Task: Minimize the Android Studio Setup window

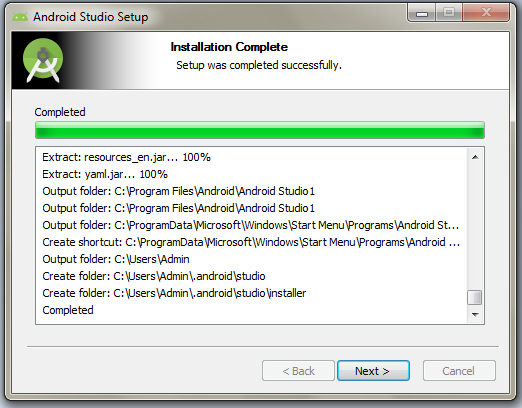Action: (x=422, y=14)
